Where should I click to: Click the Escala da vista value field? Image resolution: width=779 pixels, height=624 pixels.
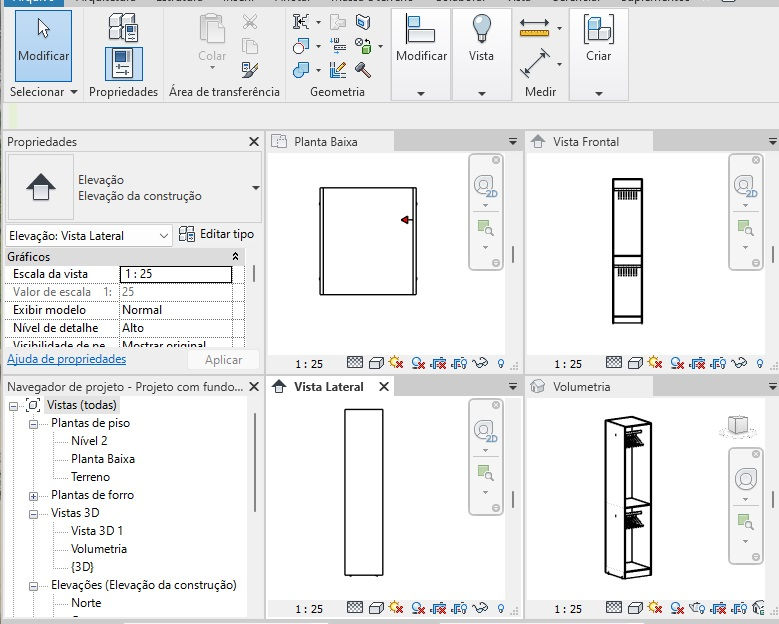coord(176,274)
